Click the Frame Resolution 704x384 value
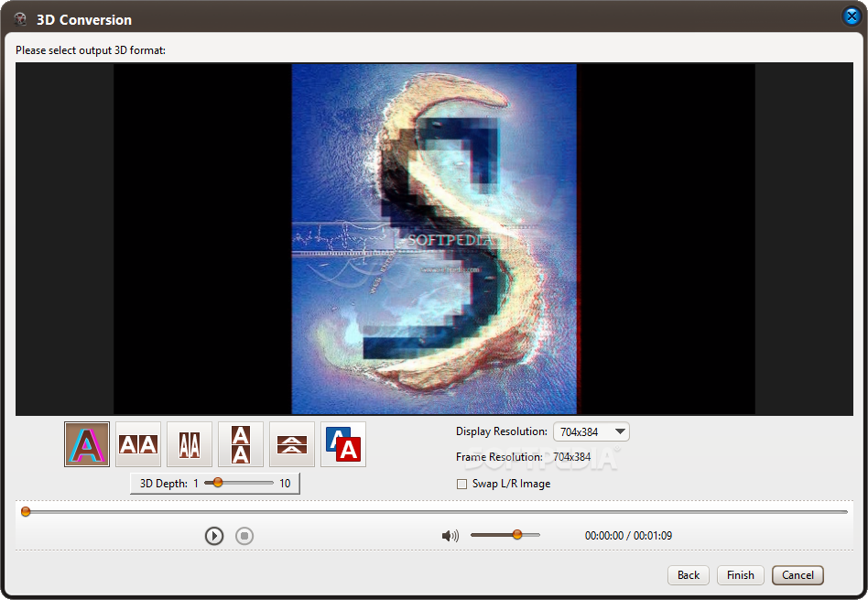868x600 pixels. pyautogui.click(x=572, y=457)
